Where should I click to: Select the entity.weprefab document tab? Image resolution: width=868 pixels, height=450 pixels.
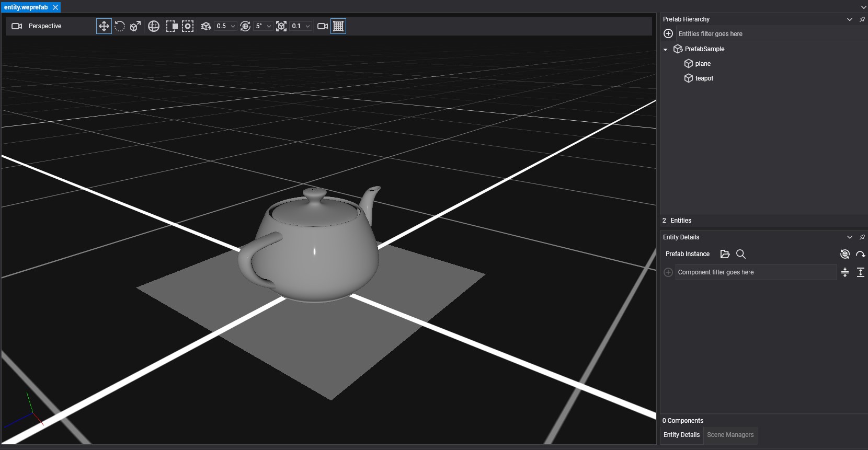tap(26, 7)
